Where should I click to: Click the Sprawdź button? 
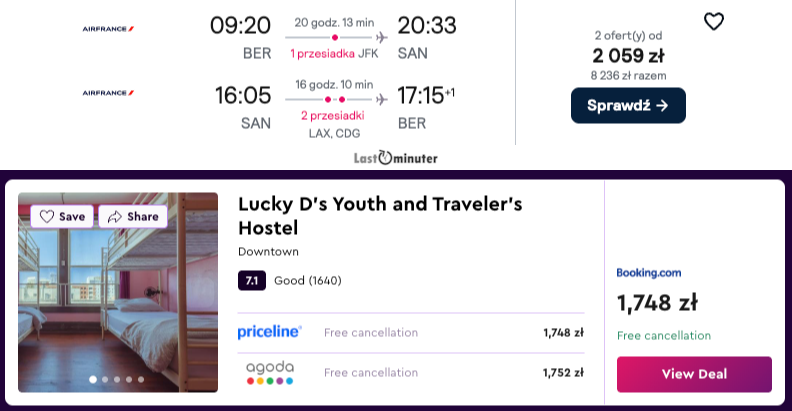[628, 106]
